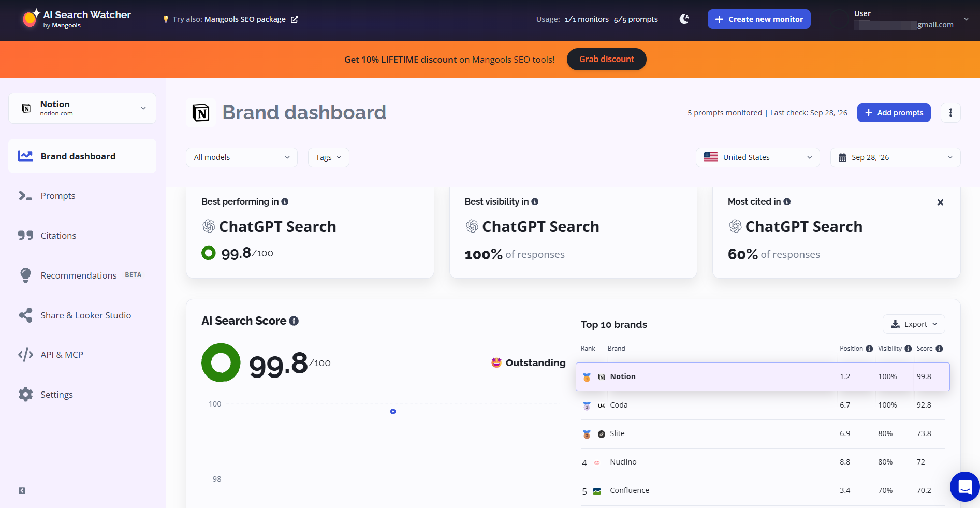This screenshot has height=508, width=980.
Task: Open the Notion brand selector dropdown
Action: coord(82,108)
